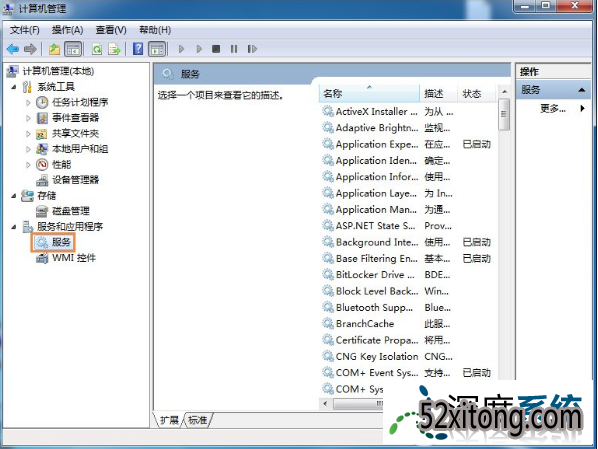The height and width of the screenshot is (449, 598).
Task: Sort by the 描述 column header
Action: 439,93
